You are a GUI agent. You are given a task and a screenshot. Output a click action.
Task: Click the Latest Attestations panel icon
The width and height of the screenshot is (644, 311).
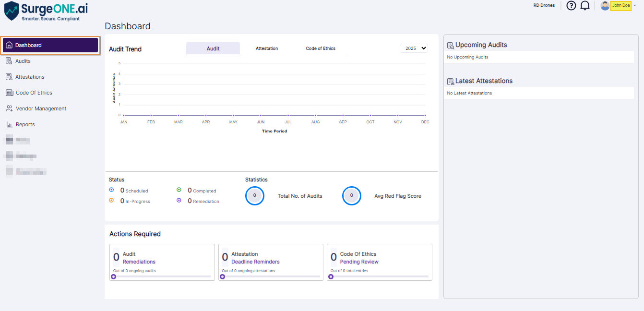(x=450, y=81)
